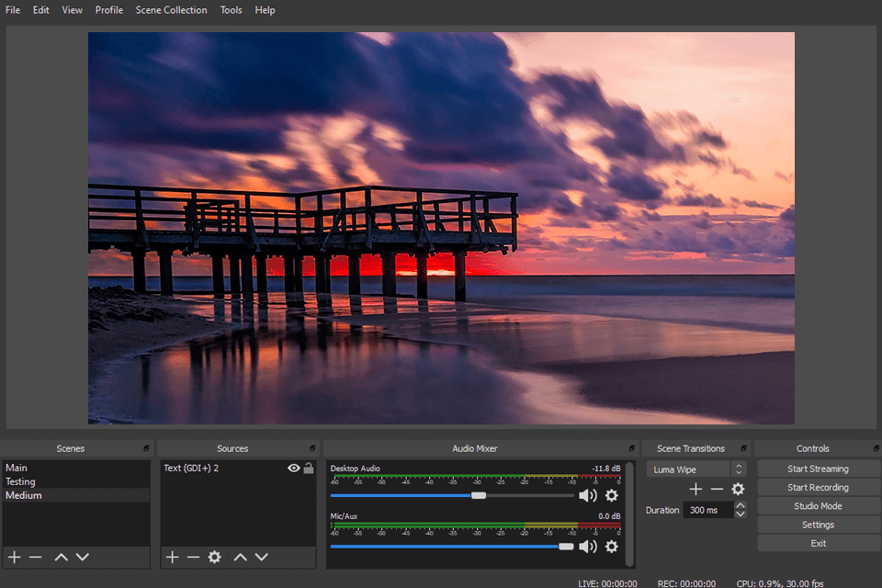Mute the Desktop Audio speaker
Viewport: 882px width, 588px height.
[587, 495]
